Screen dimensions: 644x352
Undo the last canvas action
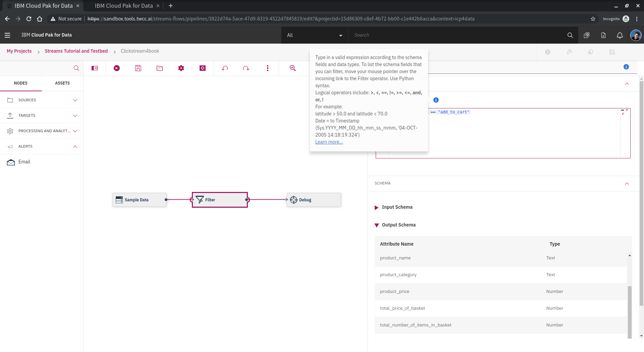pyautogui.click(x=225, y=68)
